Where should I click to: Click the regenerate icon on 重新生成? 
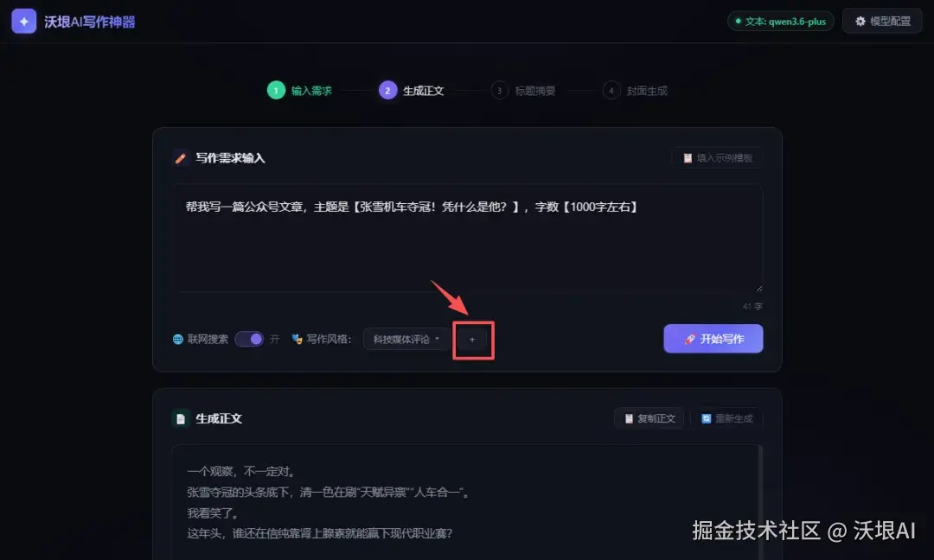click(x=707, y=418)
